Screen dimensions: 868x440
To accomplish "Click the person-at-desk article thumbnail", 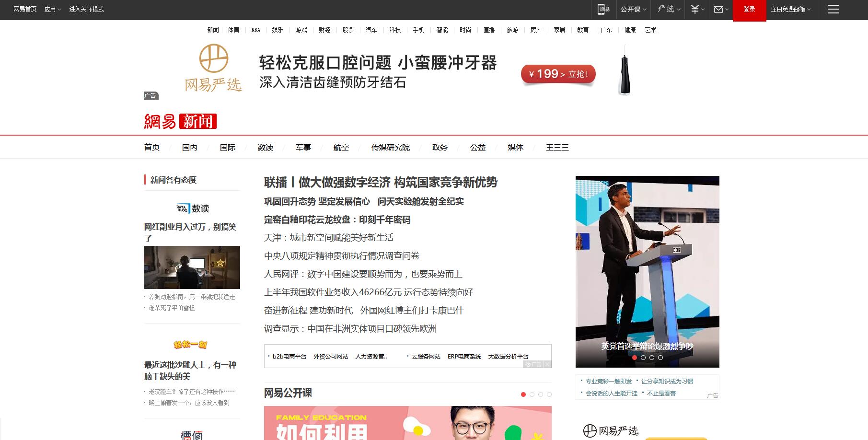I will 192,267.
